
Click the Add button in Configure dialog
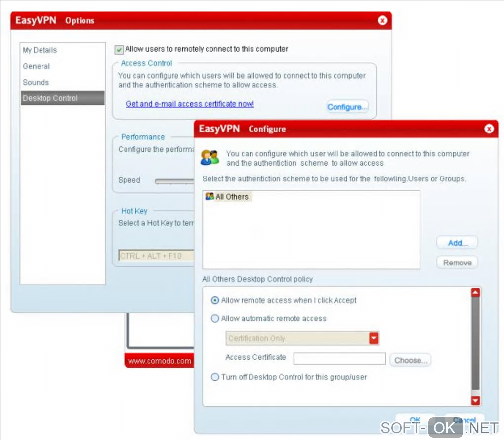[x=458, y=243]
